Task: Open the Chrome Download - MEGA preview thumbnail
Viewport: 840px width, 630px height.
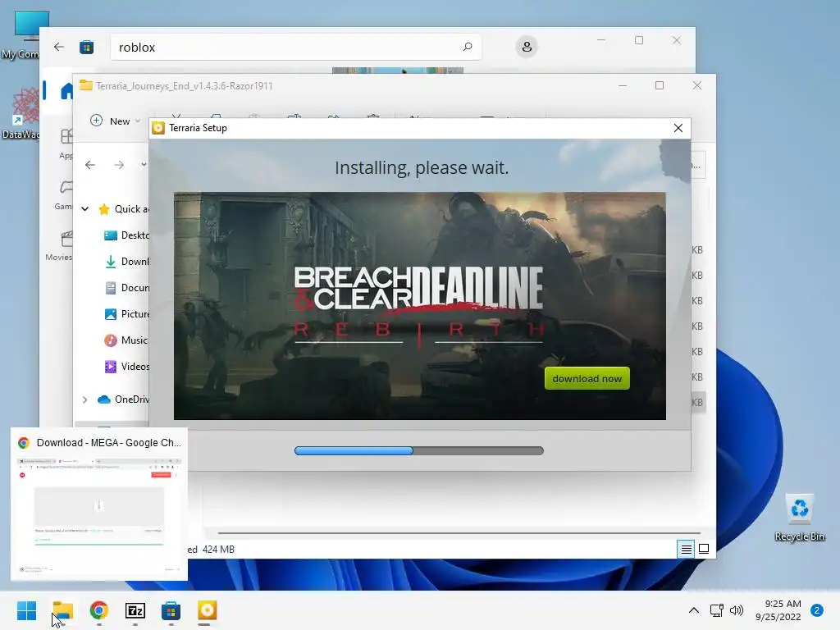Action: pos(99,504)
